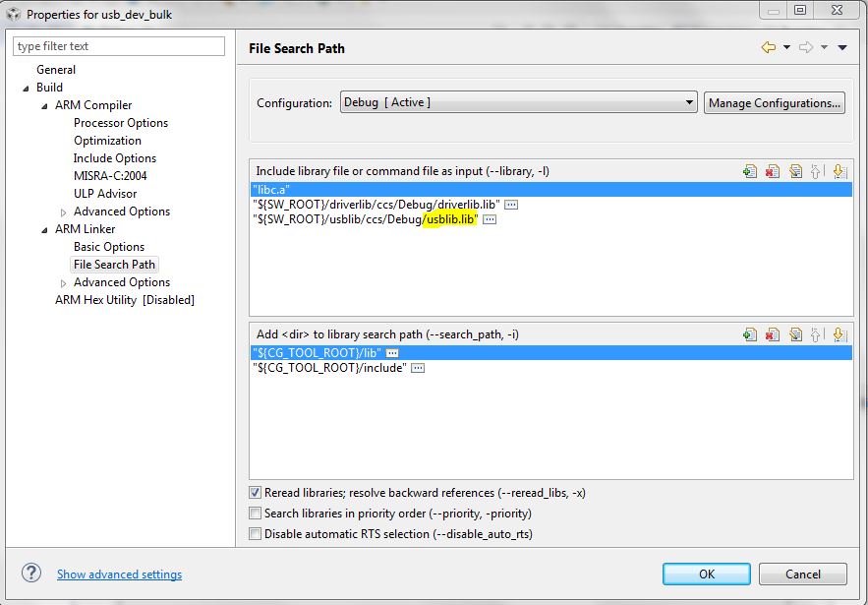Open Show advanced settings link
Image resolution: width=868 pixels, height=605 pixels.
[119, 574]
